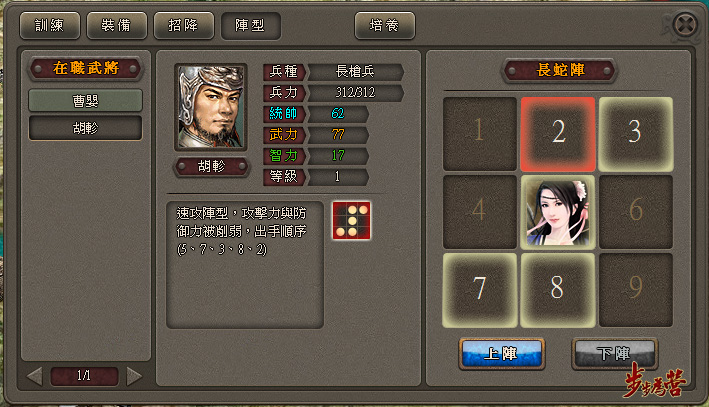Viewport: 709px width, 407px height.
Task: Select the 陣型 tab
Action: click(251, 25)
